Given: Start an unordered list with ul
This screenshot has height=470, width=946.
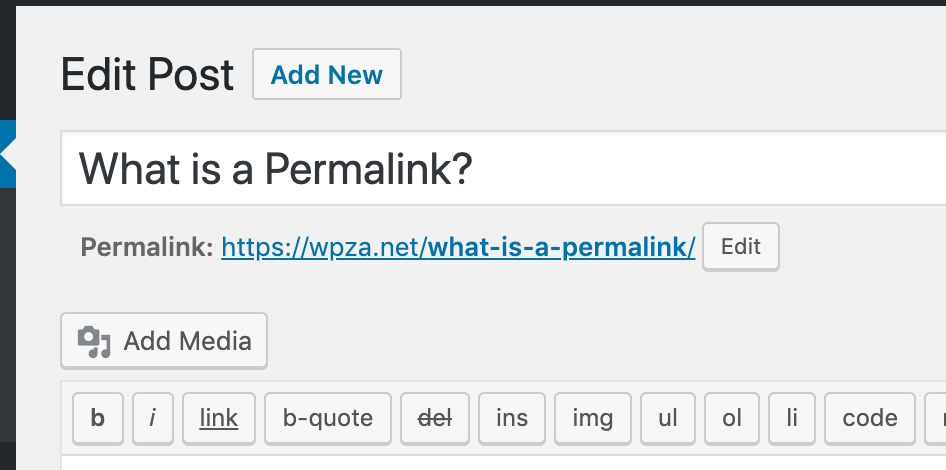Looking at the screenshot, I should [x=667, y=418].
